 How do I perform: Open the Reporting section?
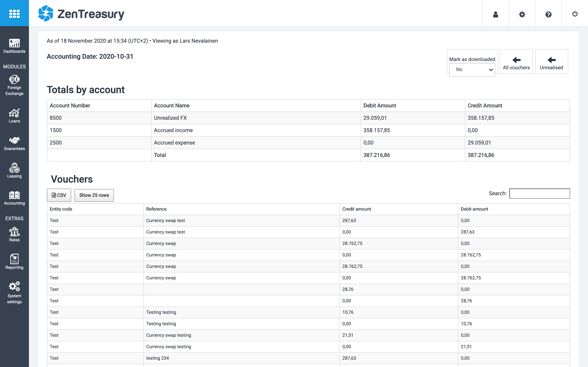click(14, 262)
